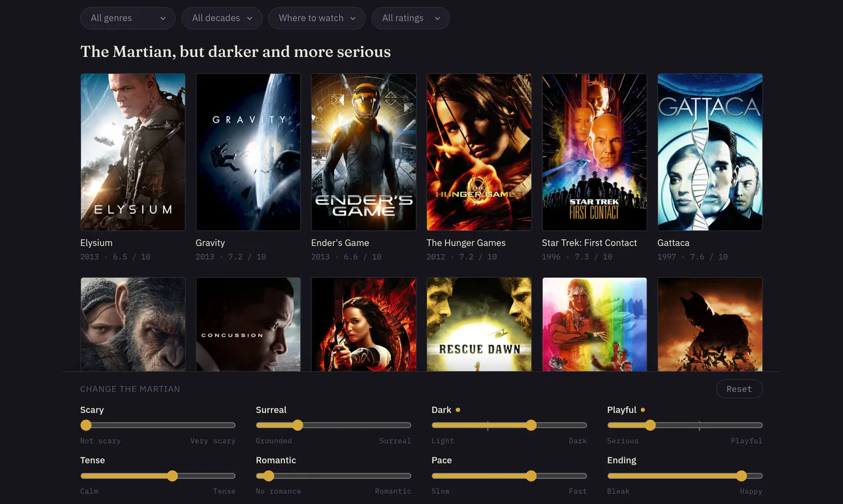Click the Star Trek: First Contact title

pyautogui.click(x=589, y=243)
